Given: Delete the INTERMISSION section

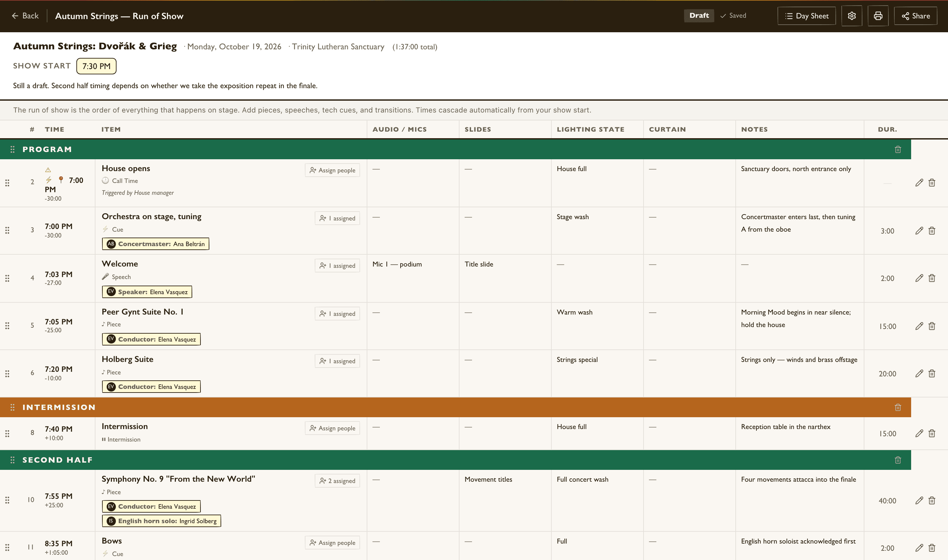Looking at the screenshot, I should (898, 407).
